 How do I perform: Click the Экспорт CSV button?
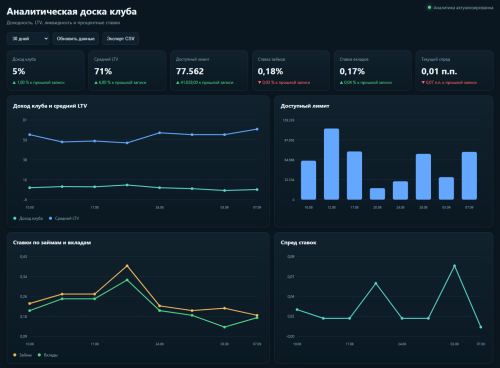click(120, 39)
